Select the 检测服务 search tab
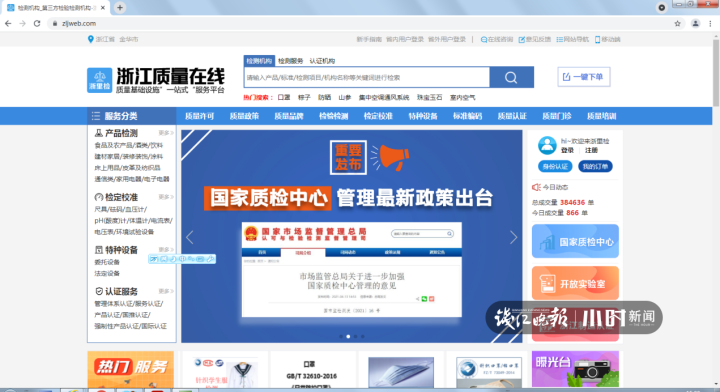The width and height of the screenshot is (720, 392). (x=291, y=61)
